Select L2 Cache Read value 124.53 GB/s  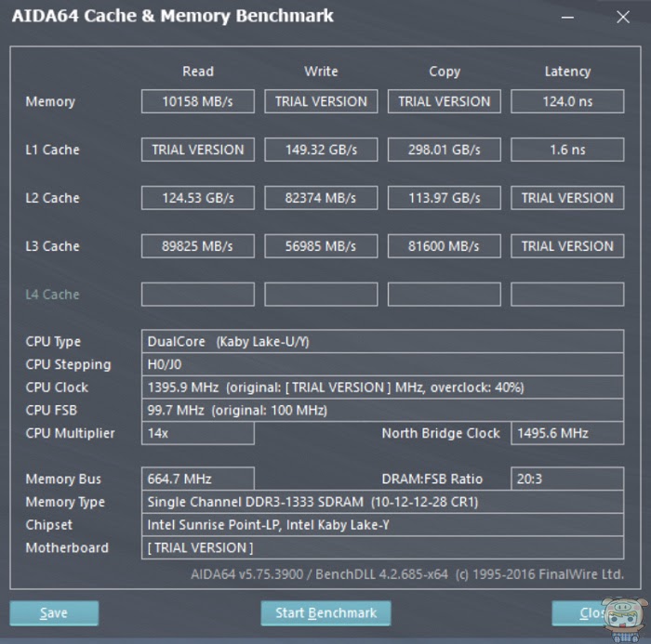[197, 198]
